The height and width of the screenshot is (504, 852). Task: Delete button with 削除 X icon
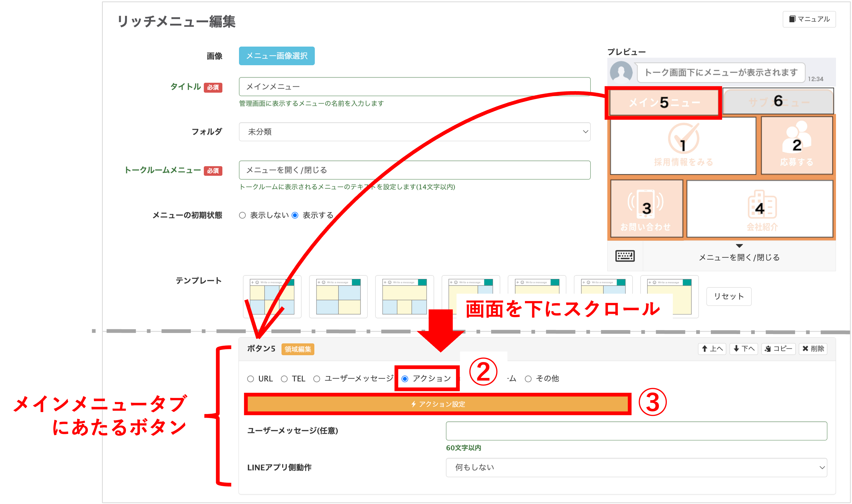click(813, 349)
